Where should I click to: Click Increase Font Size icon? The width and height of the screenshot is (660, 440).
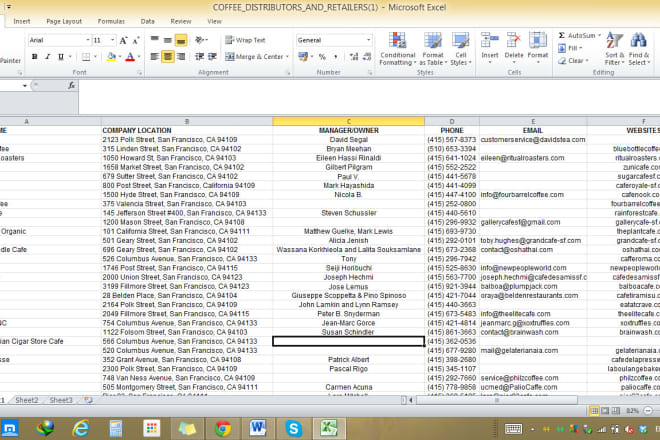[123, 40]
